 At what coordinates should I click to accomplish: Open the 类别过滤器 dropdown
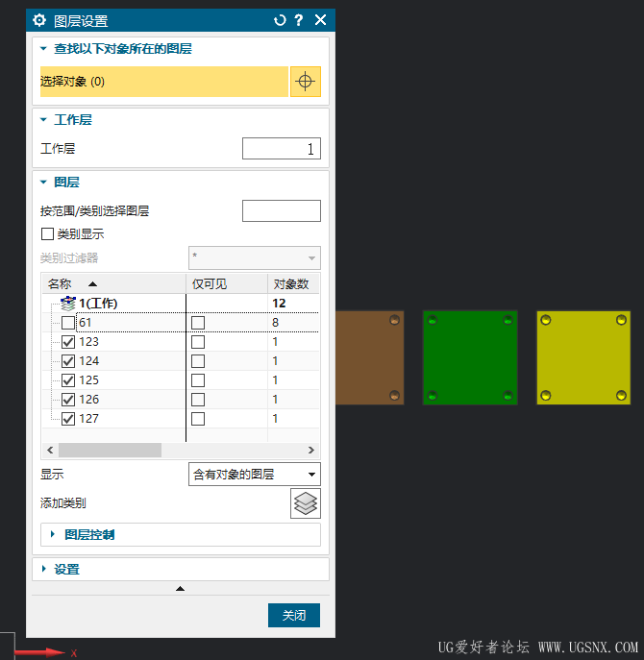[x=255, y=257]
